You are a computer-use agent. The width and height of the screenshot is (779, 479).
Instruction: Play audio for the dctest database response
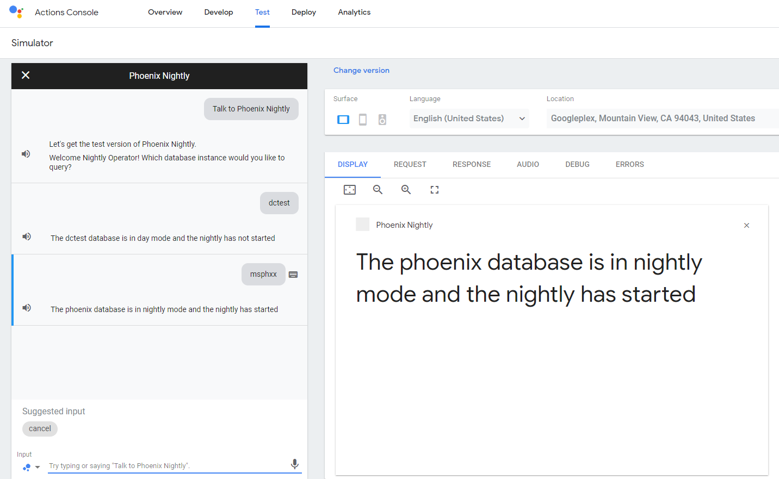[27, 237]
